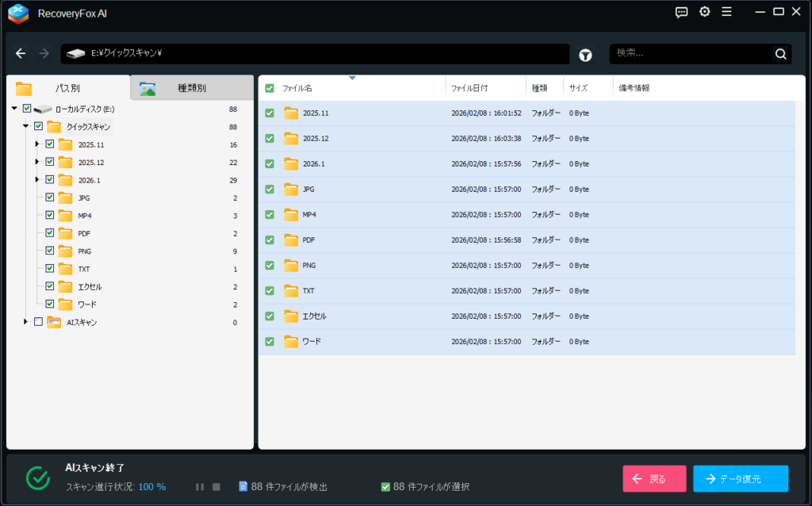The height and width of the screenshot is (506, 812).
Task: Open the hamburger menu icon
Action: (726, 12)
